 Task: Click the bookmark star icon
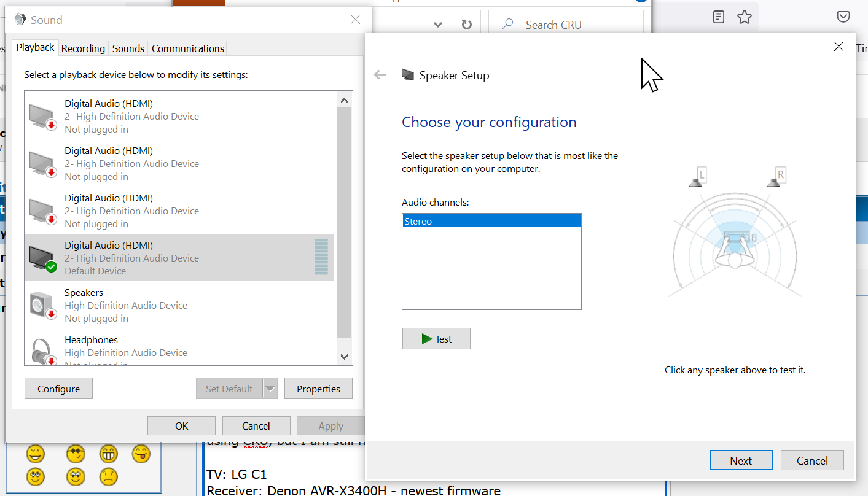(x=745, y=17)
